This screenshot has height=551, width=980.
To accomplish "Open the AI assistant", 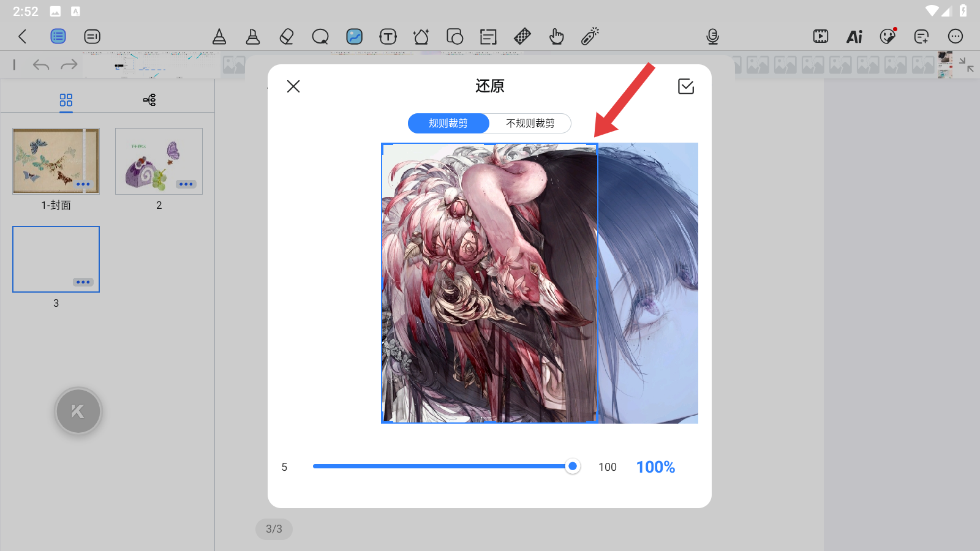I will [854, 37].
